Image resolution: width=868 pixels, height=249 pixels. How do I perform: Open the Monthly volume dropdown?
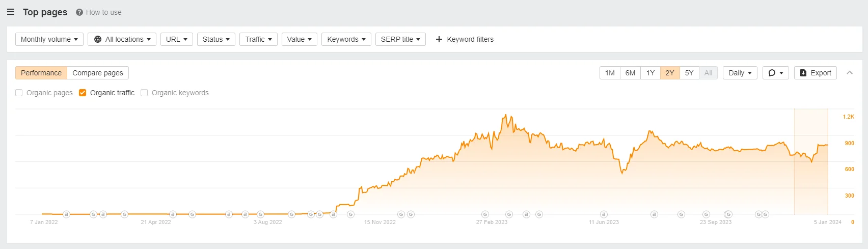coord(49,39)
